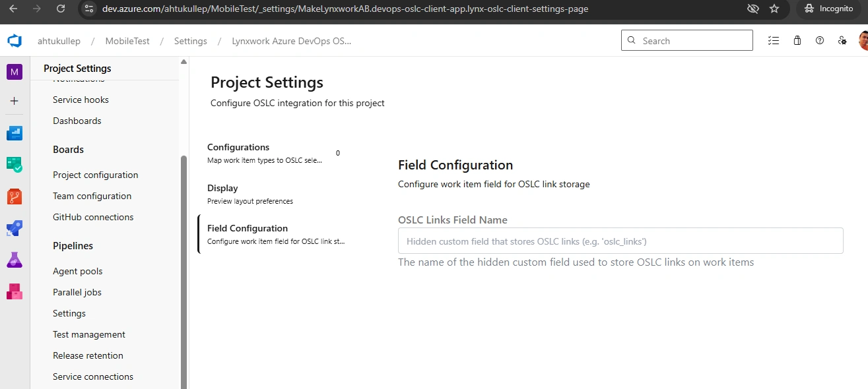Open Lynxwork Azure DevOps breadcrumb
The image size is (868, 389).
292,41
